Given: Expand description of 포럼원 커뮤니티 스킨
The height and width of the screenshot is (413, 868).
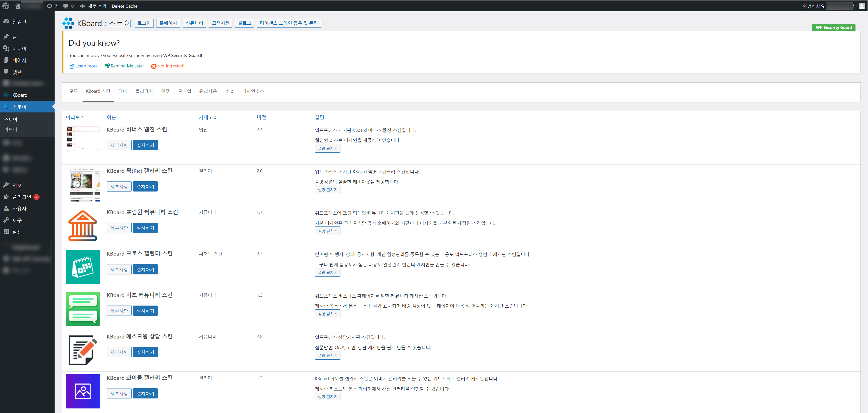Looking at the screenshot, I should point(327,231).
